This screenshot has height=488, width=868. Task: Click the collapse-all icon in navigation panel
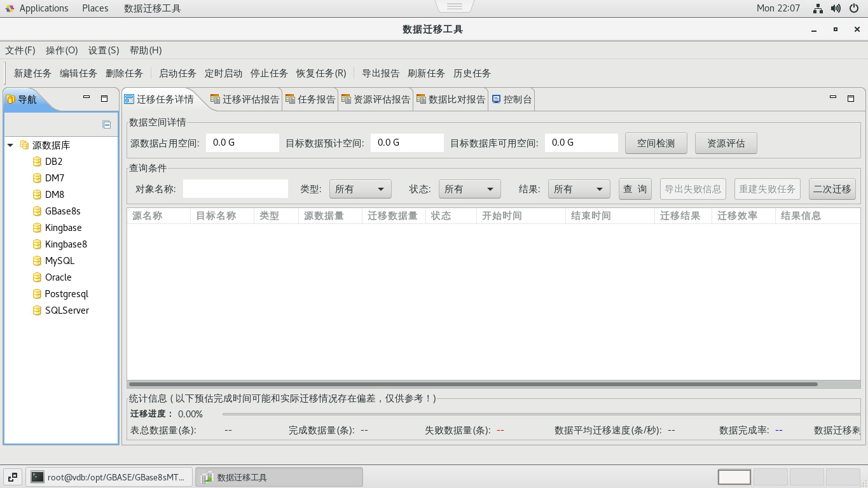(107, 125)
